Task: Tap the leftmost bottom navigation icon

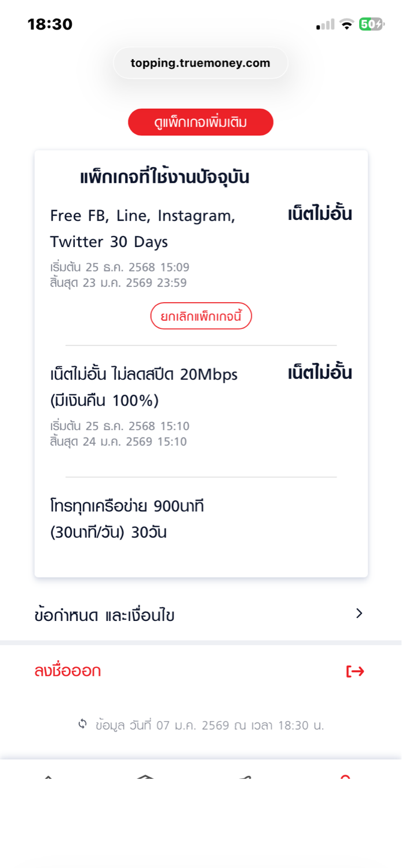Action: point(49,779)
